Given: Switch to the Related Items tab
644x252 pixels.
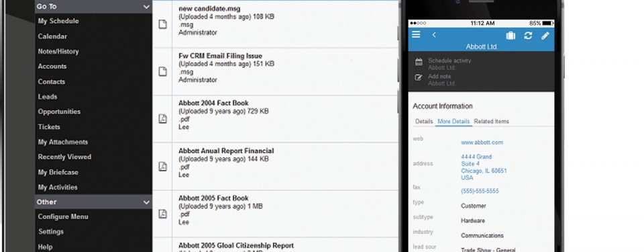Looking at the screenshot, I should tap(491, 122).
